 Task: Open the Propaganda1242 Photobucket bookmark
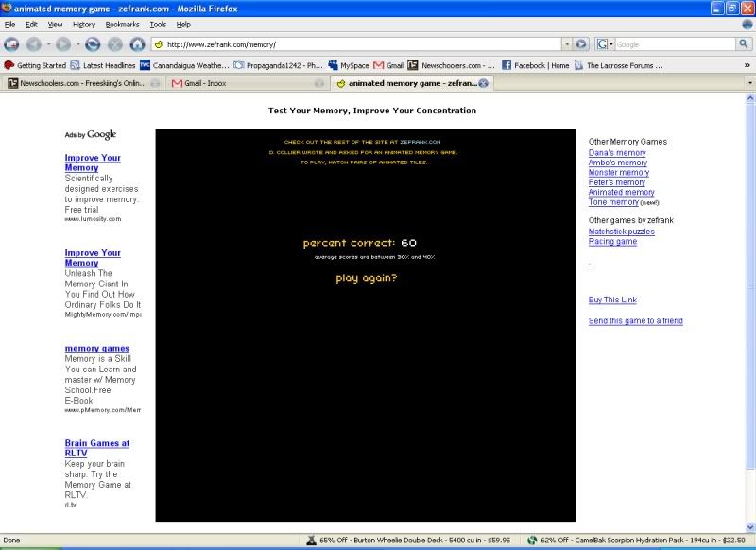click(x=279, y=65)
